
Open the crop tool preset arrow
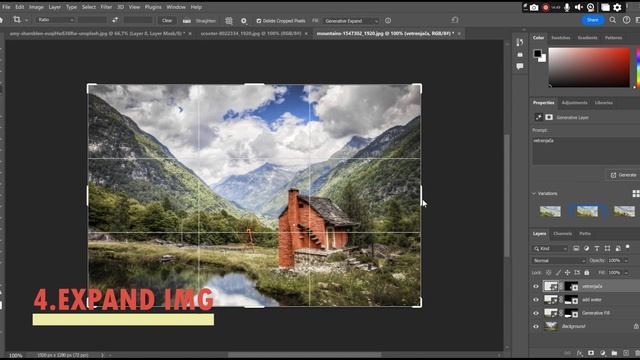[x=27, y=20]
